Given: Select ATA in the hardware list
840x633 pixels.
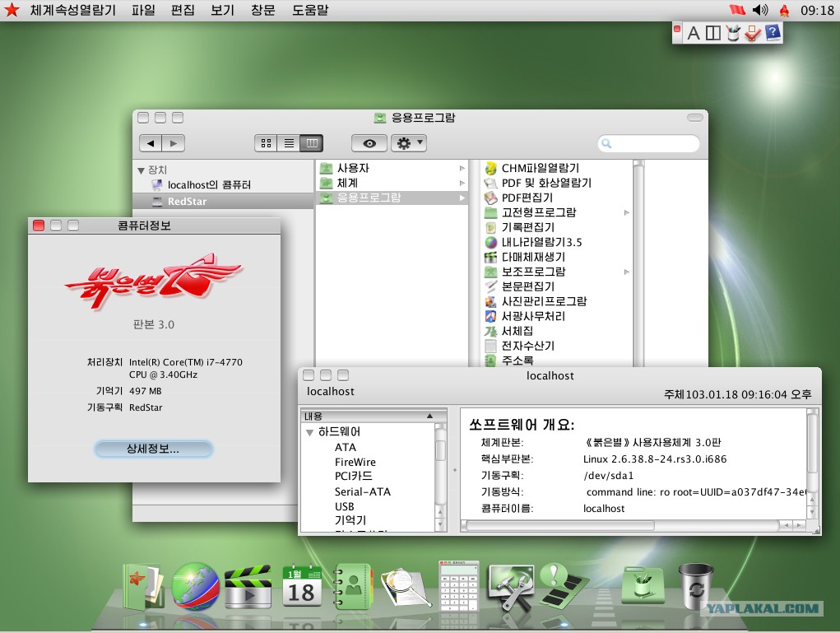Looking at the screenshot, I should point(346,447).
